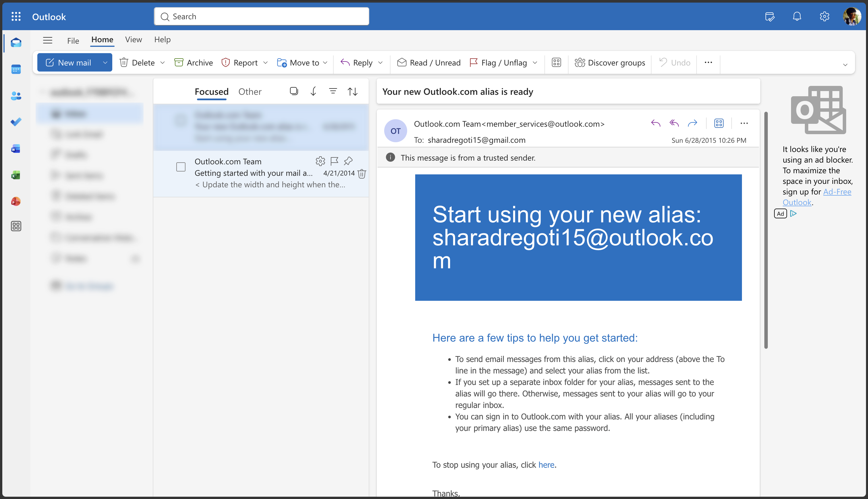
Task: Open the message list Filter icon
Action: pyautogui.click(x=333, y=91)
